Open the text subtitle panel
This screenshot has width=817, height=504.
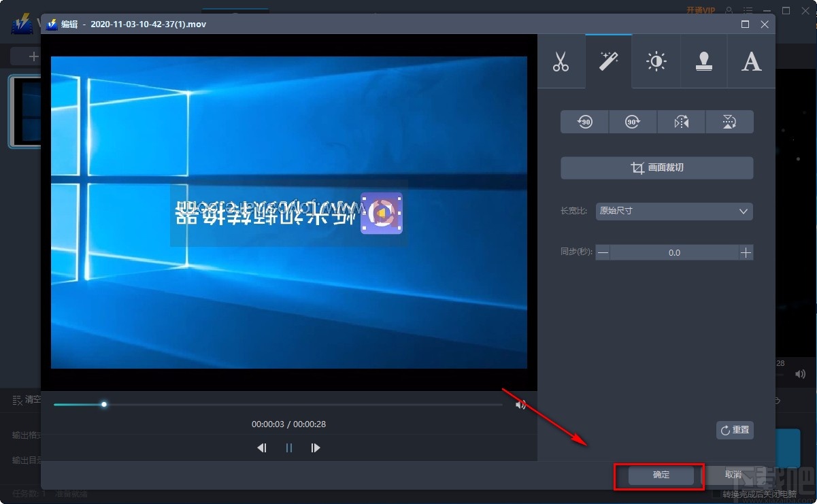point(751,61)
